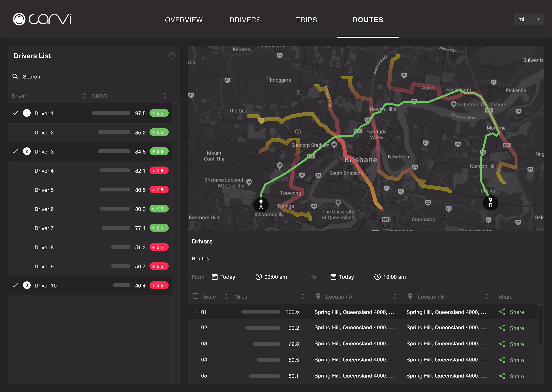Screen dimensions: 552x392
Task: Click the 09:00 am clock icon
Action: (x=258, y=277)
